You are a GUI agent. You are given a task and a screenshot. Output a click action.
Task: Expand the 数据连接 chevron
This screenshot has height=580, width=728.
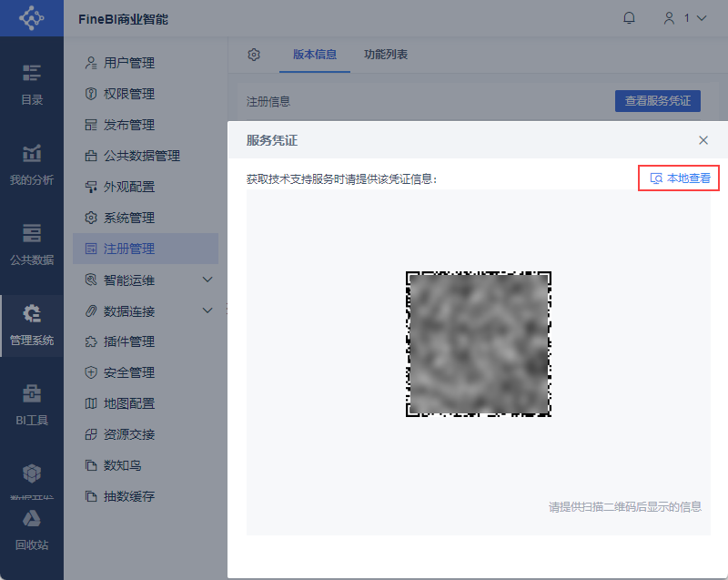(207, 310)
